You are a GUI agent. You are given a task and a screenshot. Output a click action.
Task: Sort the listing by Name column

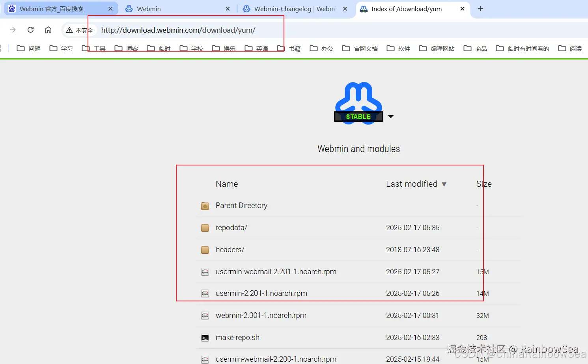[x=227, y=184]
